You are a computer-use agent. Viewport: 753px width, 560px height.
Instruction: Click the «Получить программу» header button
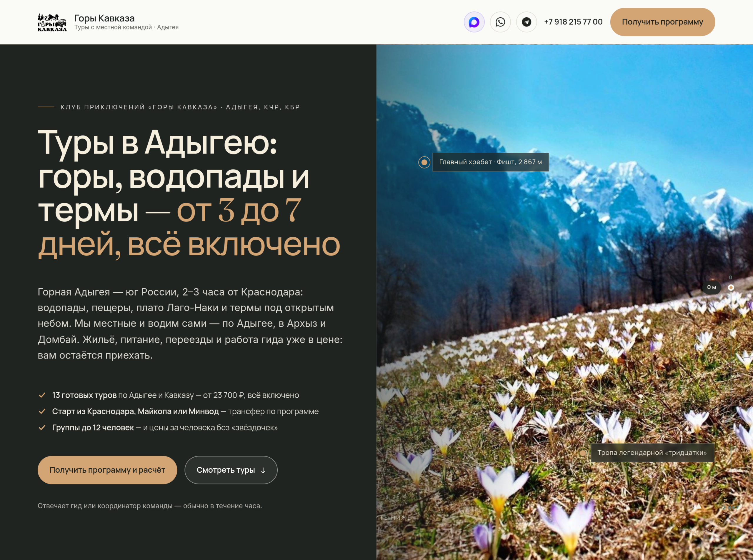[x=662, y=22]
